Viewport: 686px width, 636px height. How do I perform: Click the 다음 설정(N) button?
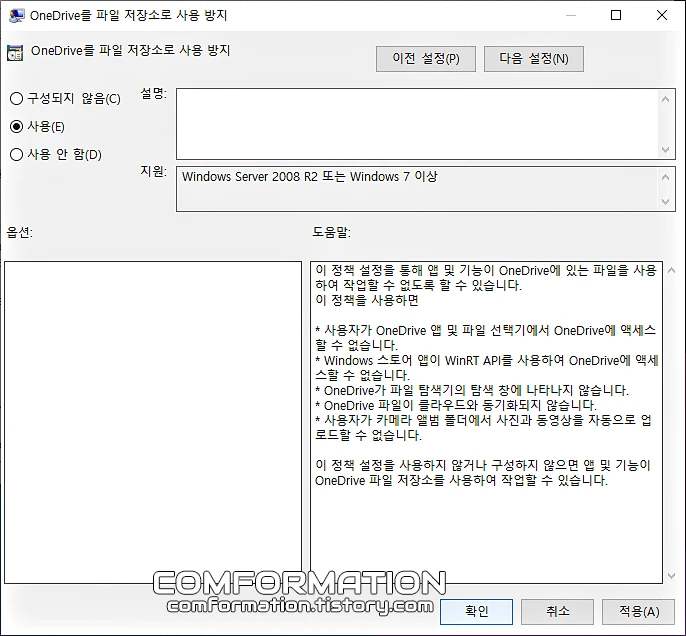[534, 59]
